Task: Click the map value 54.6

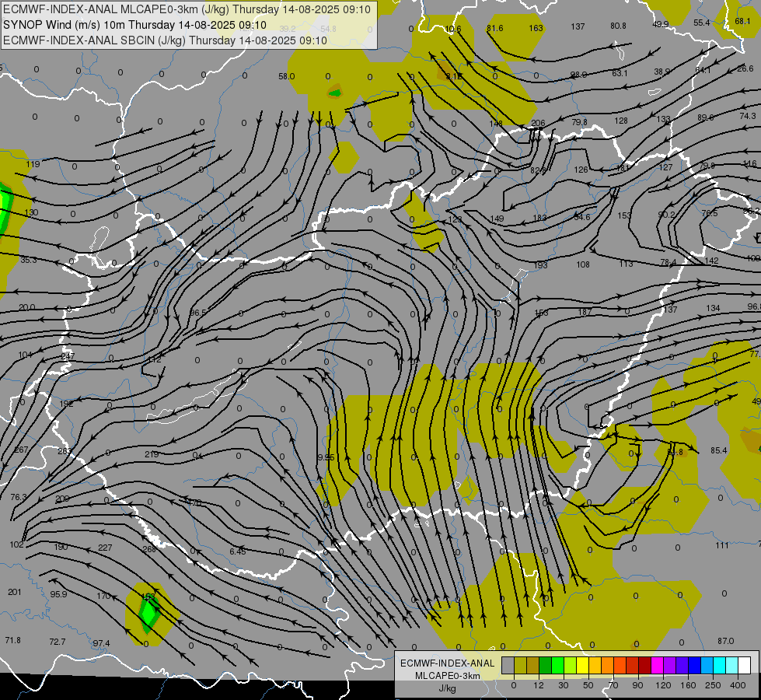Action: (582, 217)
